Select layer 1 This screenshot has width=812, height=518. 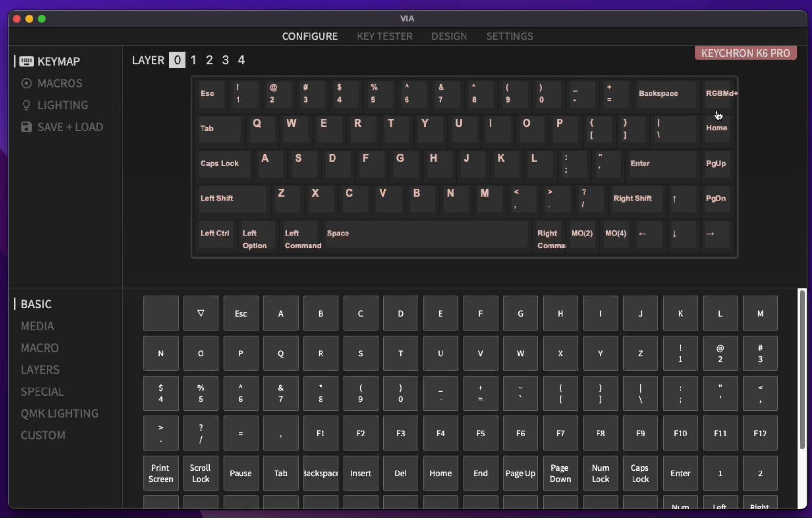point(193,60)
